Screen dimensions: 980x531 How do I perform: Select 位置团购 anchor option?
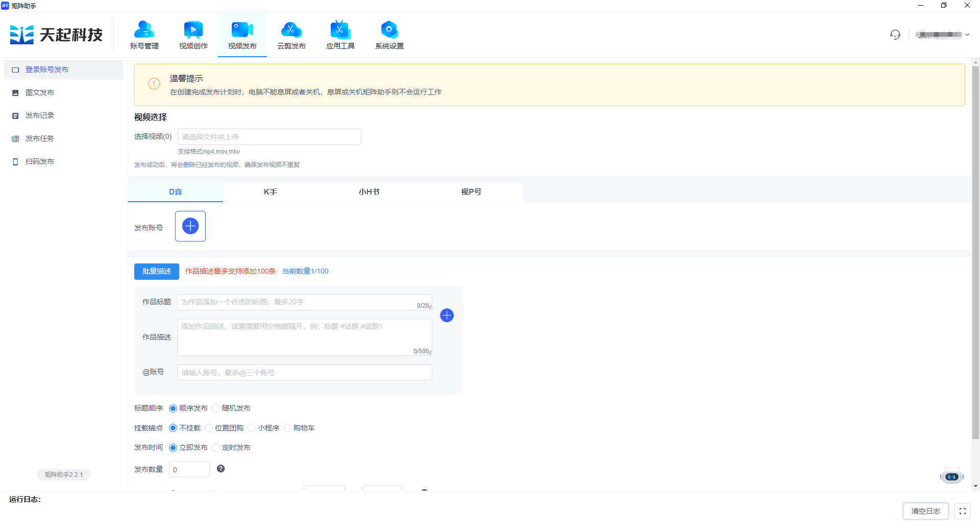pos(209,428)
